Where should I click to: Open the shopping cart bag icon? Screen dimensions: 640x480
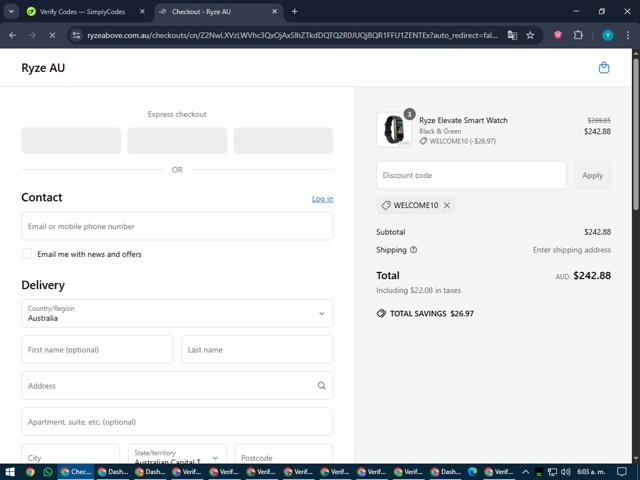[x=604, y=67]
